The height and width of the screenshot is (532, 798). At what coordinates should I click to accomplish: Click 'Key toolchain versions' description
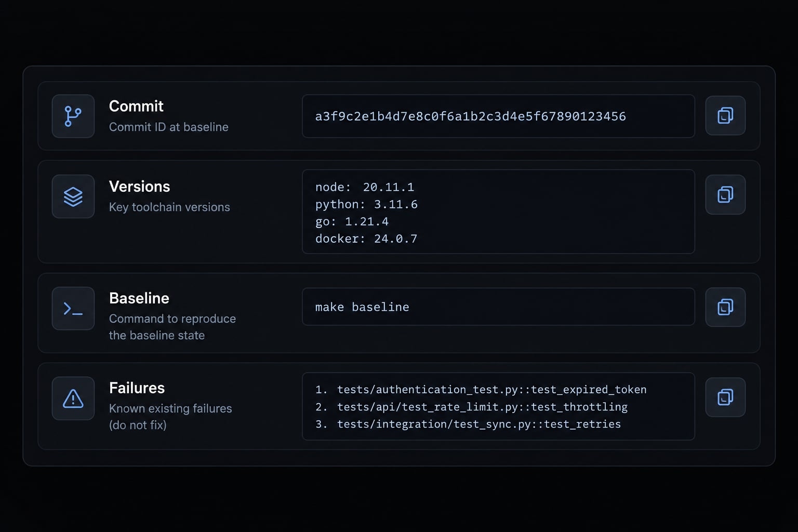point(169,207)
